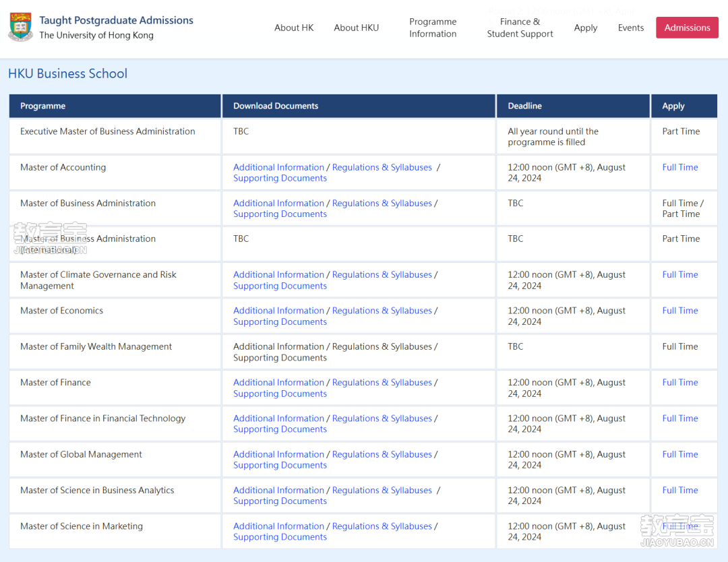
Task: Open Regulations & Syllabuses for Master of Business Administration
Action: pyautogui.click(x=382, y=204)
